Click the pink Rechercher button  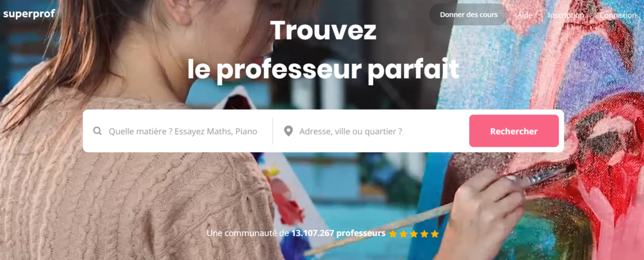[514, 131]
